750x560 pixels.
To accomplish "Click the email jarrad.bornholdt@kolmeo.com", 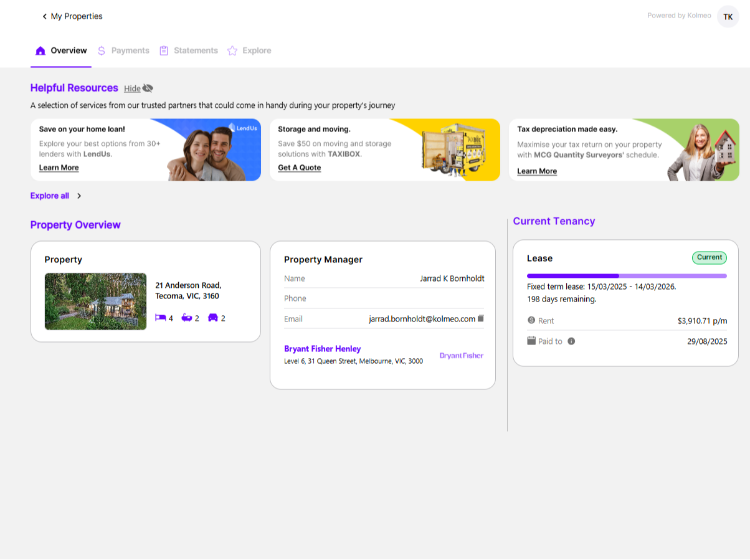I will 422,319.
